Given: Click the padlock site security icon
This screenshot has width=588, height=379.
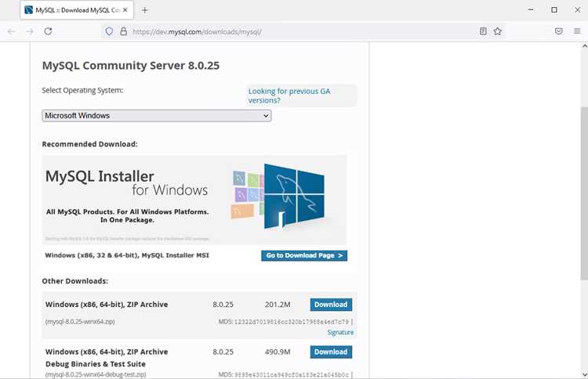Looking at the screenshot, I should click(x=123, y=31).
